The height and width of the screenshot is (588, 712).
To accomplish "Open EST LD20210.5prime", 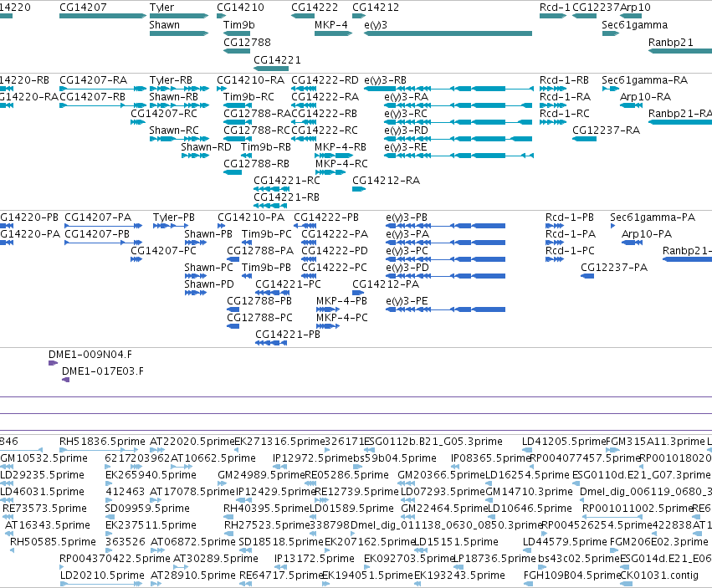I will click(102, 575).
